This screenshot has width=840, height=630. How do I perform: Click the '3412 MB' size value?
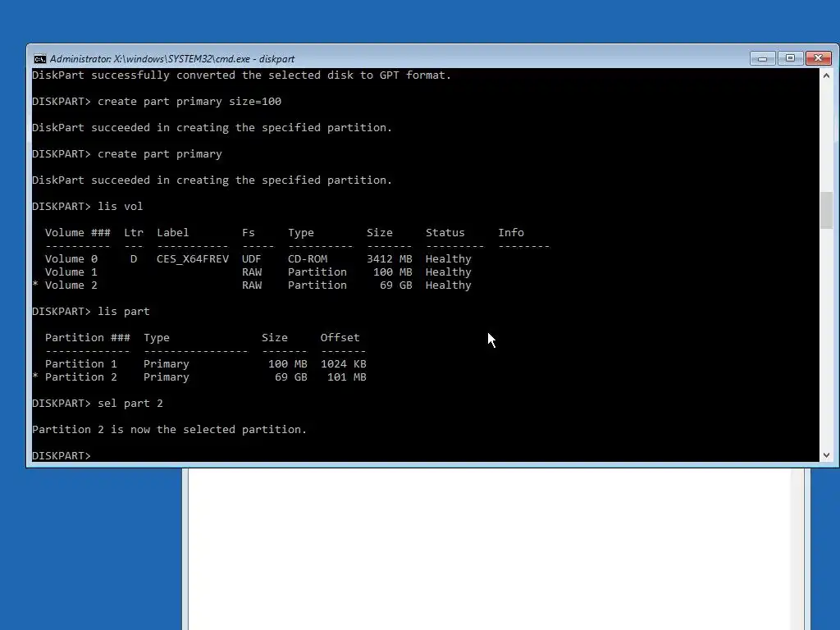390,258
